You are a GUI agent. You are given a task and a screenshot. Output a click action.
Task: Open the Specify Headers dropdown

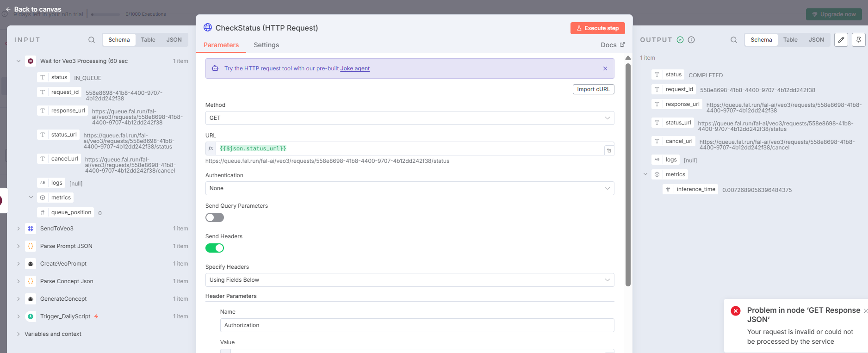point(409,280)
